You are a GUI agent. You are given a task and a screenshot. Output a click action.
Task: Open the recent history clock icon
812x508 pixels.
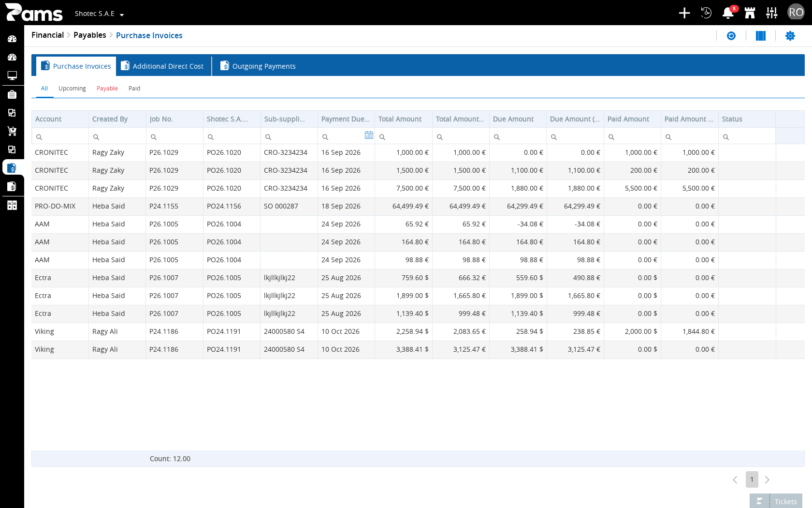[x=706, y=13]
